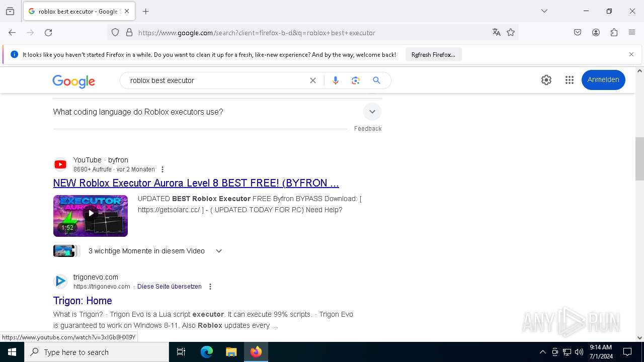644x362 pixels.
Task: Search by image using Lens icon
Action: tap(356, 80)
